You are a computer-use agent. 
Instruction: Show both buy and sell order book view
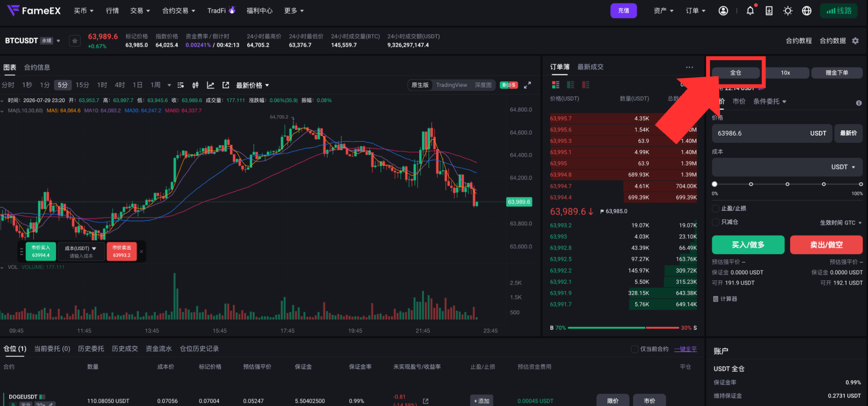(x=556, y=85)
